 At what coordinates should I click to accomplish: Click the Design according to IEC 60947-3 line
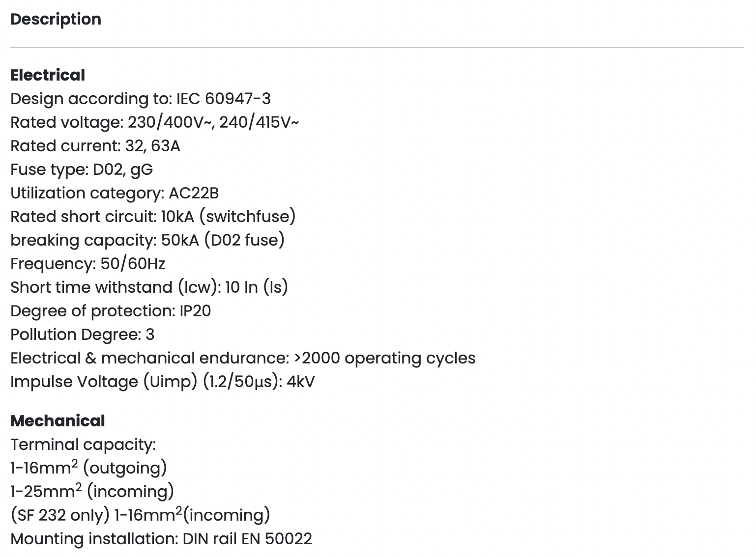click(x=141, y=99)
